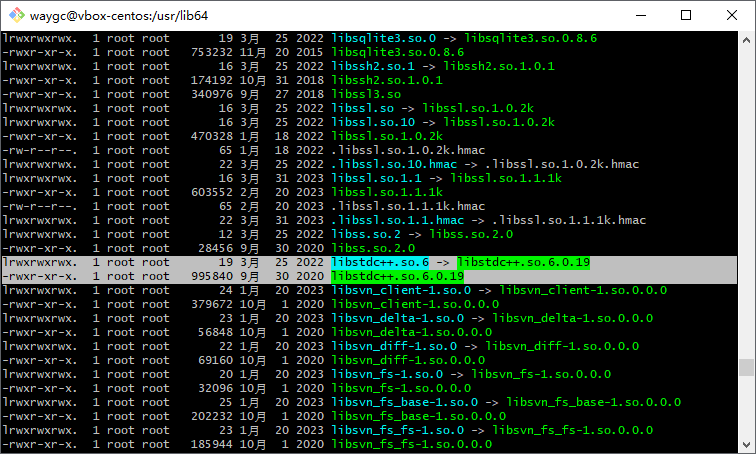Click file libss.so.2.0 sized 28456
756x454 pixels.
click(373, 248)
